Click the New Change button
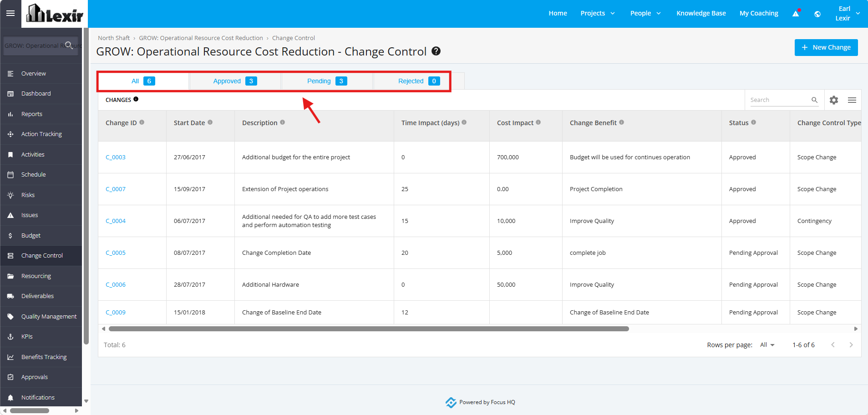This screenshot has width=868, height=415. 826,47
